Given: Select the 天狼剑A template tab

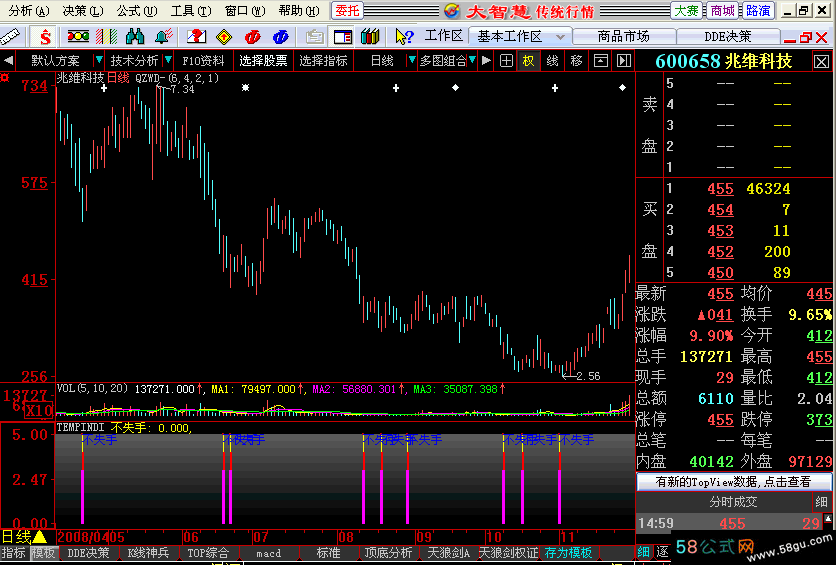Looking at the screenshot, I should point(448,553).
